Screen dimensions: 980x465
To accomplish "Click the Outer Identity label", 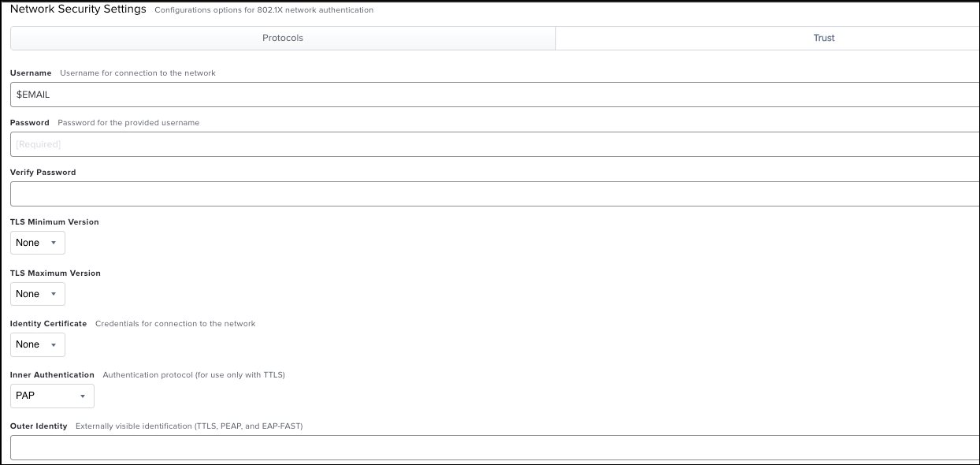I will coord(39,426).
